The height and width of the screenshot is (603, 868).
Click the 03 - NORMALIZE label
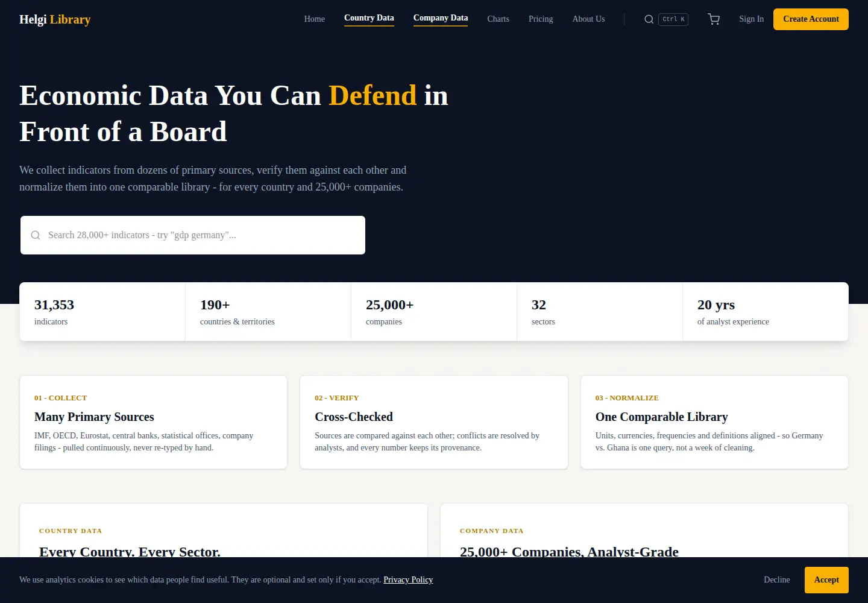[627, 398]
